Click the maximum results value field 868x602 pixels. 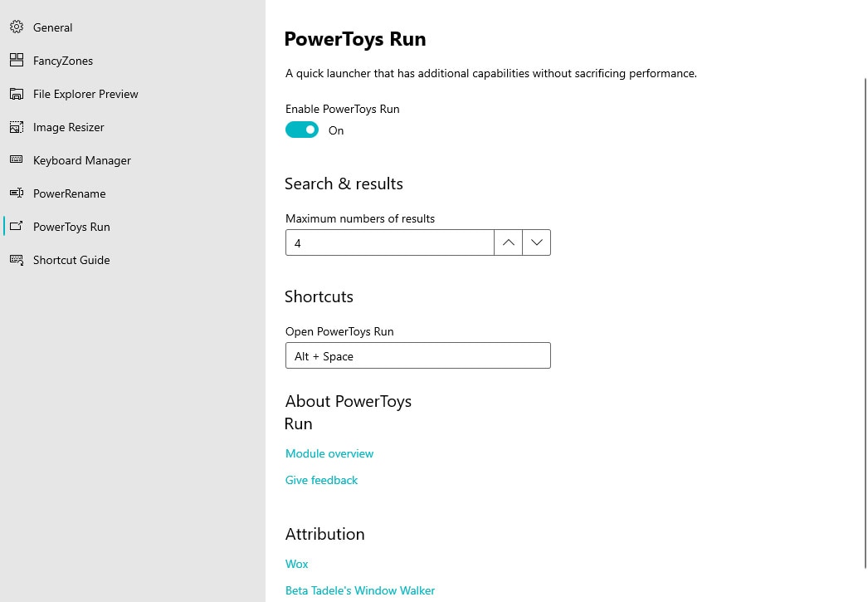(x=389, y=242)
